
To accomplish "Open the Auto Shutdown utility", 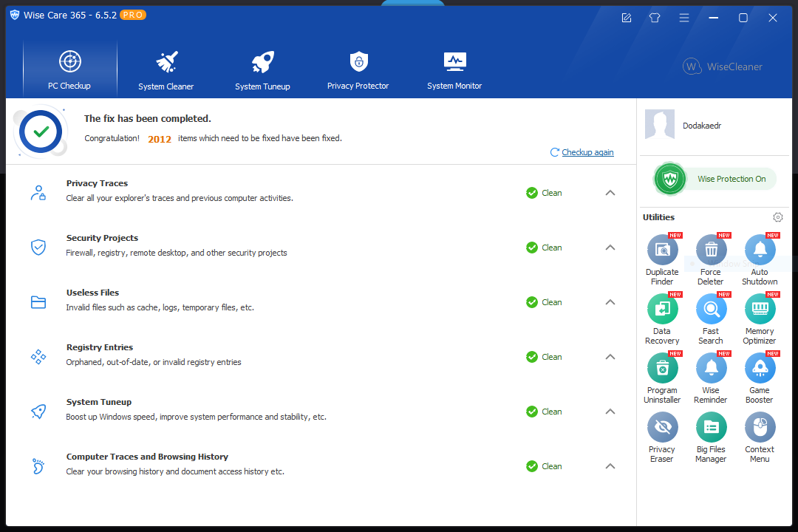I will 760,259.
